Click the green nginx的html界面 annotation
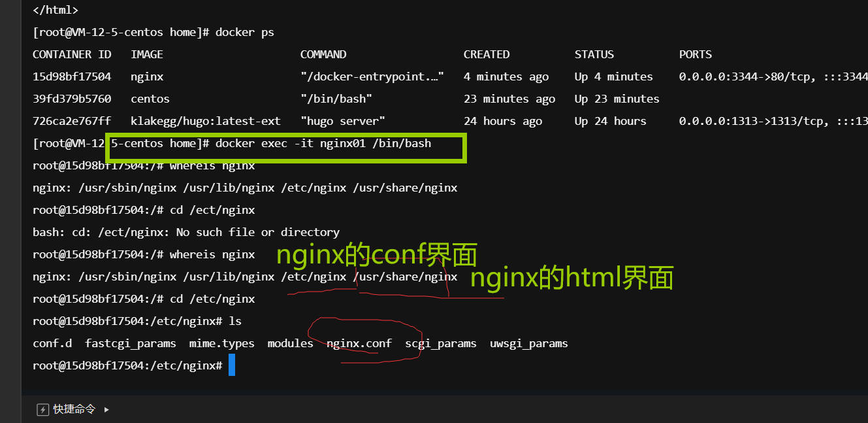 (571, 279)
